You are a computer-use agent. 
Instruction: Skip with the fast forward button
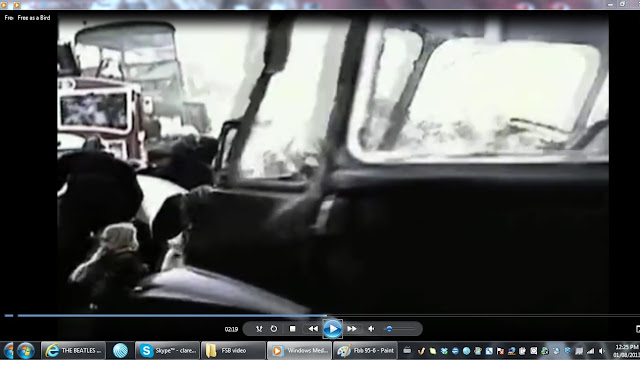[x=351, y=329]
